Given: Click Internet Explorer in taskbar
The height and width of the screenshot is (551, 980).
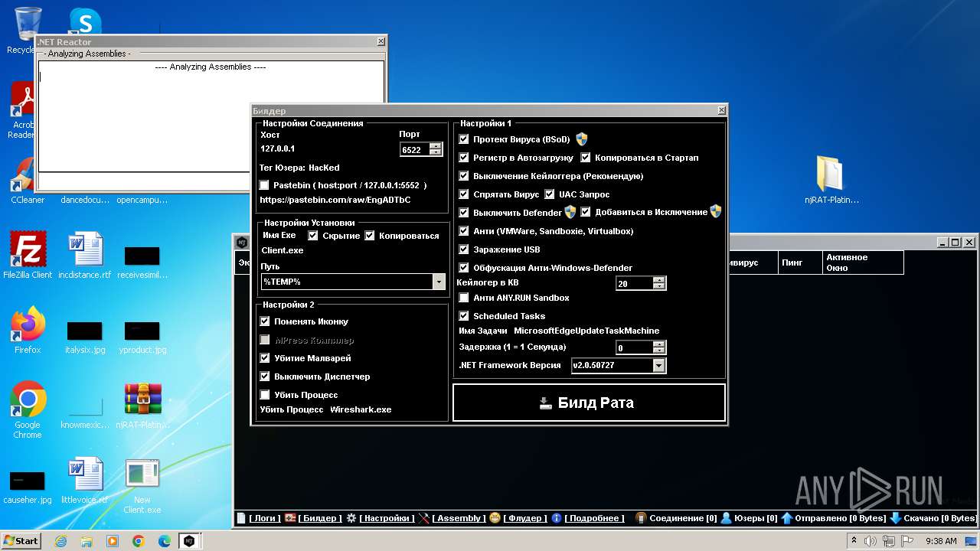Looking at the screenshot, I should tap(61, 541).
